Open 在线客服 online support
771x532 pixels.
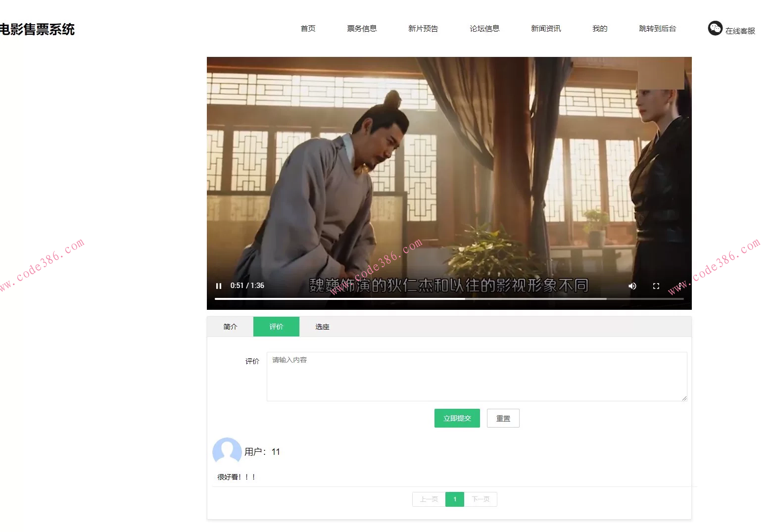coord(740,31)
